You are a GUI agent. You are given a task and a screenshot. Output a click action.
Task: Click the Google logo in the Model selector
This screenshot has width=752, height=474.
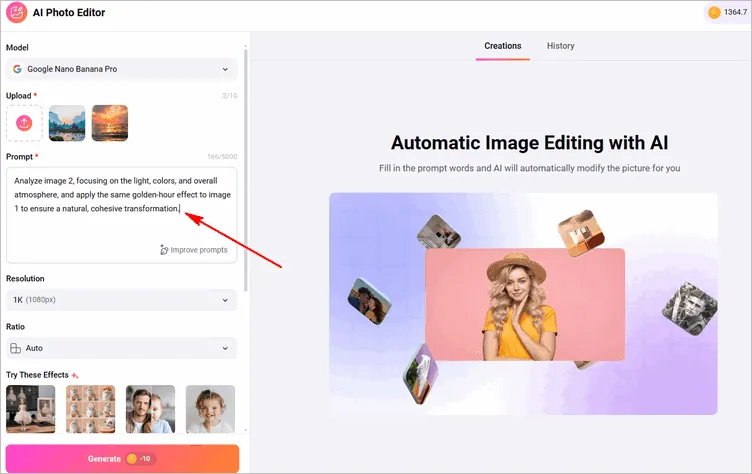17,69
